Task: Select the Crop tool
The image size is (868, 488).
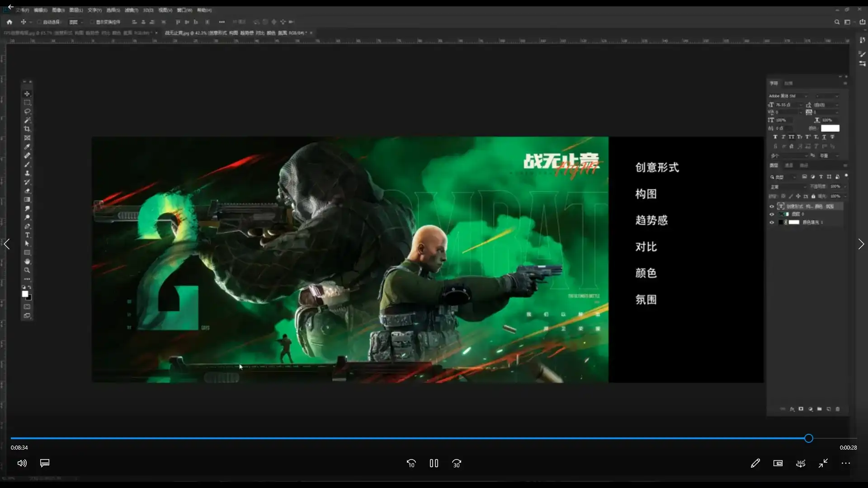Action: point(27,129)
